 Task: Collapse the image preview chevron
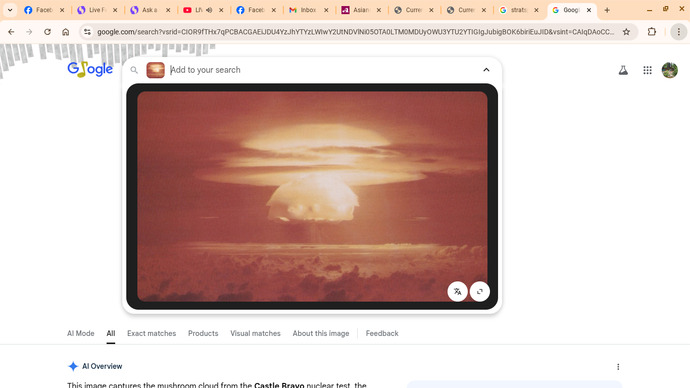(x=486, y=70)
